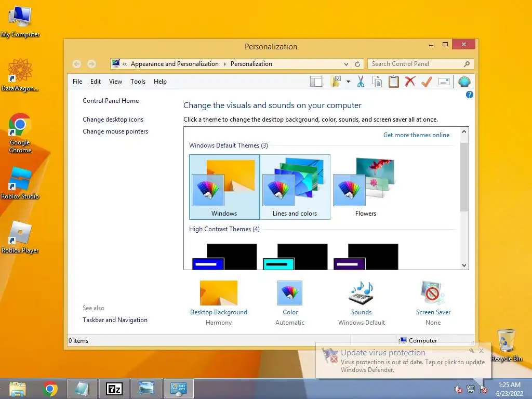Screen dimensions: 532x399
Task: Click the Action Center flag tray icon
Action: pos(484,389)
